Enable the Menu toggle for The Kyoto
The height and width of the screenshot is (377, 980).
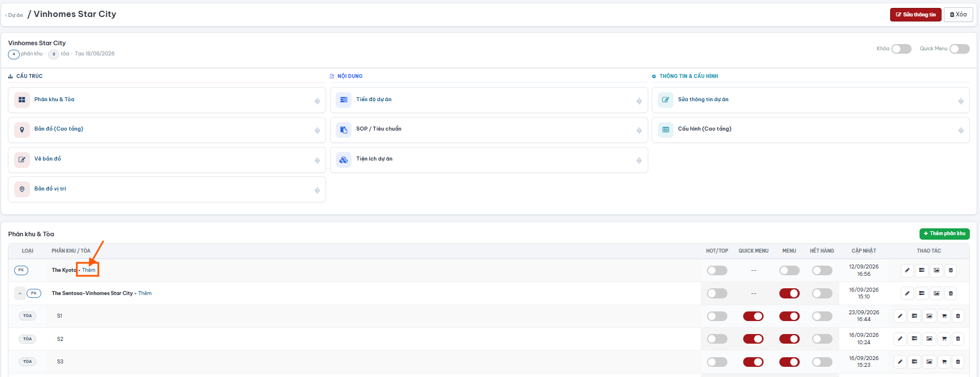pos(790,271)
